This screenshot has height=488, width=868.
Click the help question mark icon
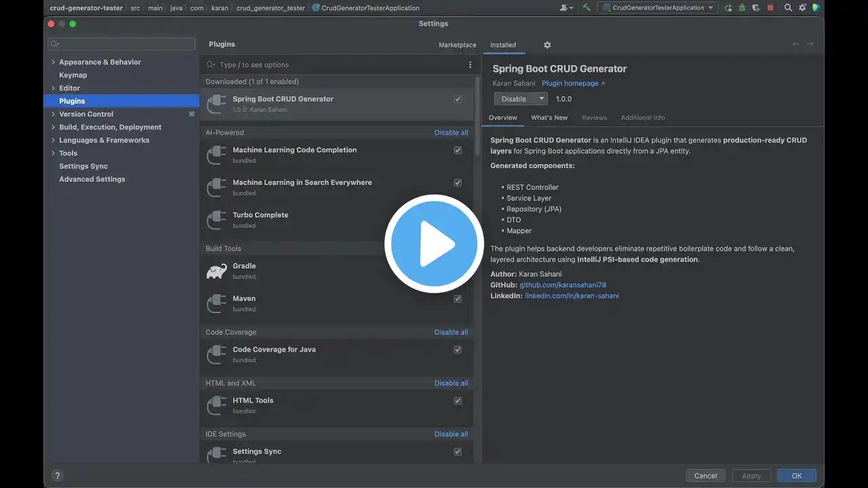point(57,476)
